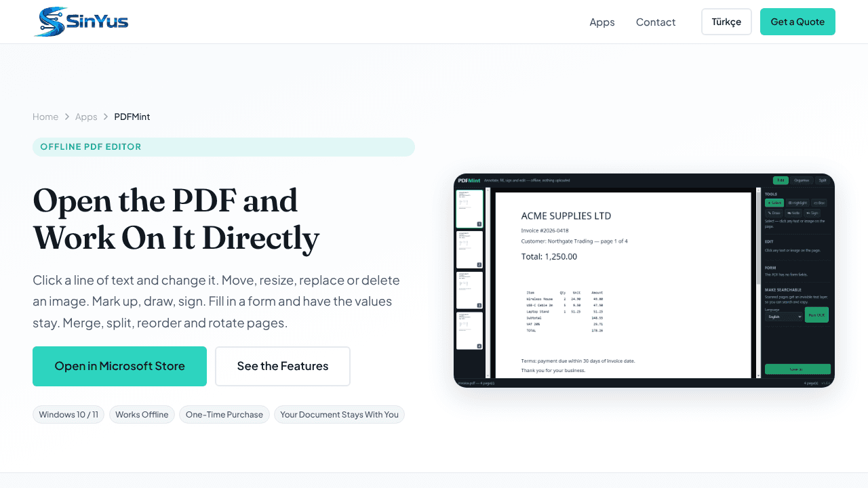Click the VAT 20% row in invoice
The width and height of the screenshot is (868, 488).
pos(565,324)
